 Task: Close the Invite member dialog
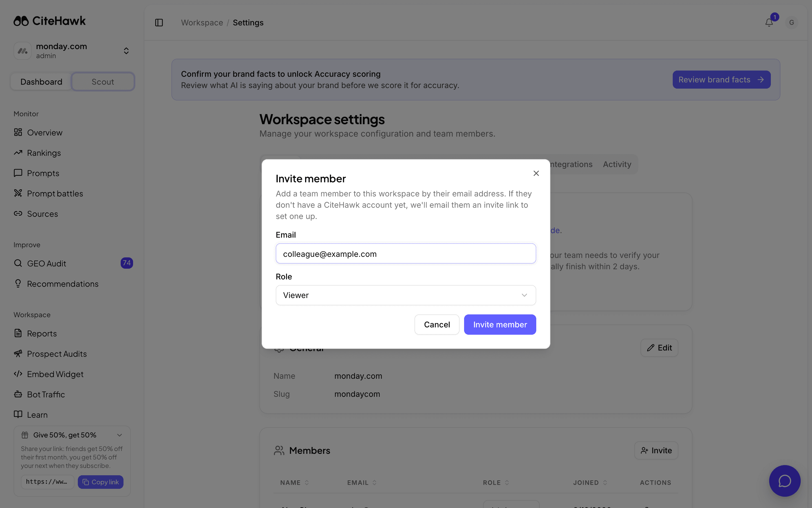point(536,173)
